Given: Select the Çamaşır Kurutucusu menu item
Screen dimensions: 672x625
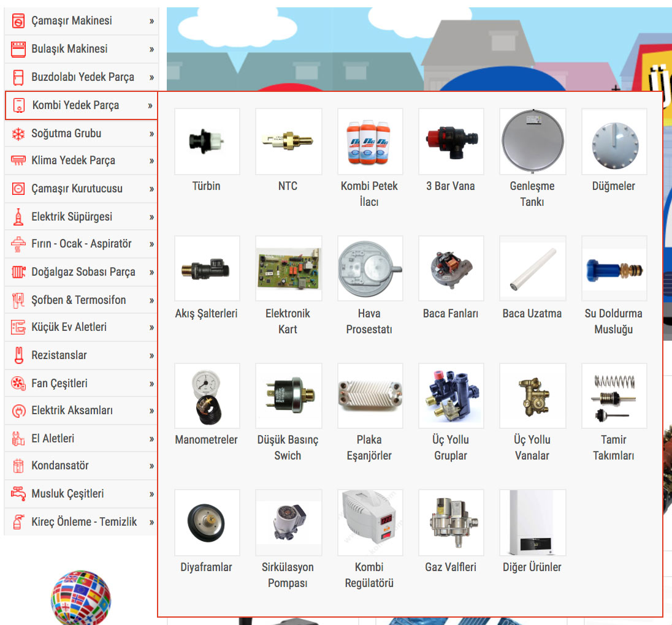Looking at the screenshot, I should pyautogui.click(x=82, y=189).
